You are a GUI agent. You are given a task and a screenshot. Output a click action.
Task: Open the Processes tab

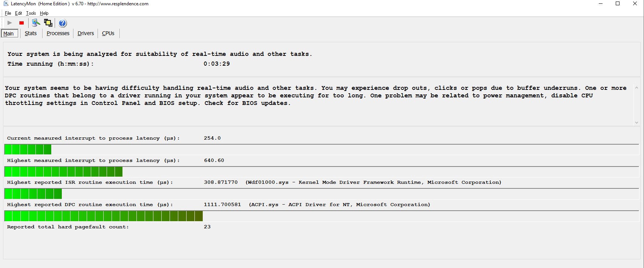(x=58, y=33)
